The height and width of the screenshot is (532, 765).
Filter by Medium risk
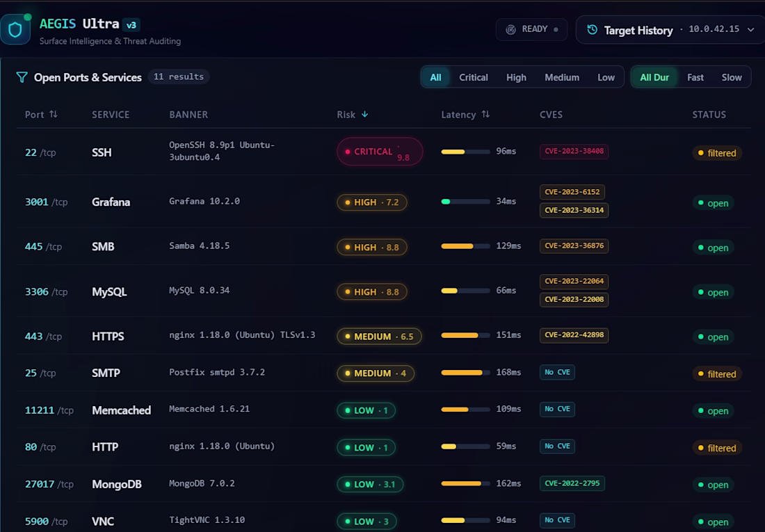click(562, 77)
